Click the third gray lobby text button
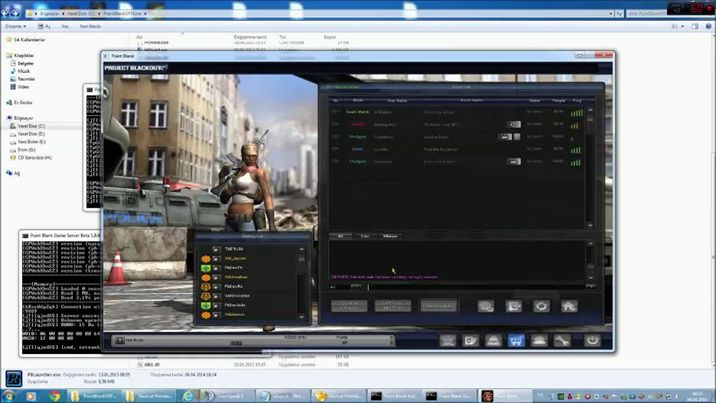The height and width of the screenshot is (403, 716). point(438,306)
